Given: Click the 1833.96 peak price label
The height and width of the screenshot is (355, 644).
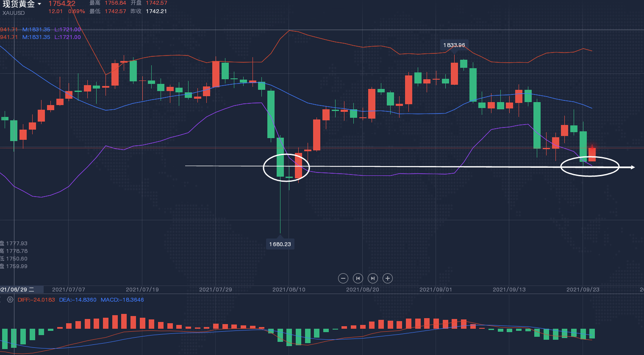Looking at the screenshot, I should click(x=454, y=45).
